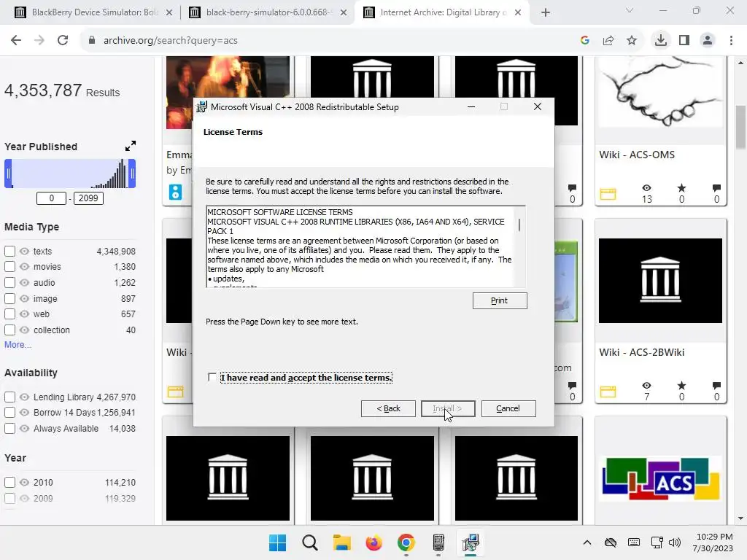Tick the accept license terms checkbox
The width and height of the screenshot is (747, 560).
212,377
